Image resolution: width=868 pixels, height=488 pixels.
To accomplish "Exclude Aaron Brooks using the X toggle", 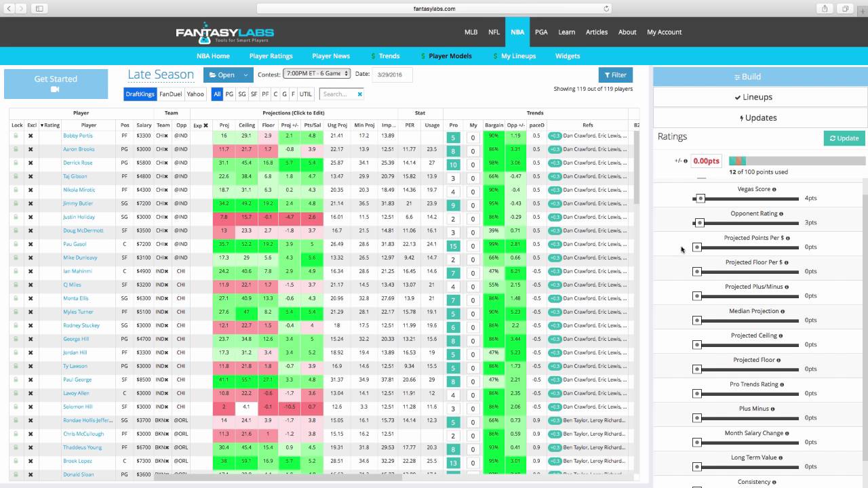I will tap(31, 149).
